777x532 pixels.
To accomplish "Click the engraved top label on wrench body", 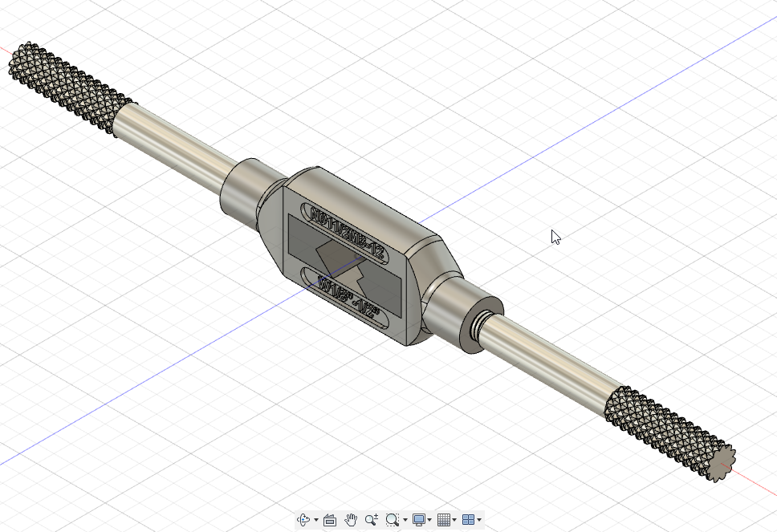I will [x=346, y=233].
